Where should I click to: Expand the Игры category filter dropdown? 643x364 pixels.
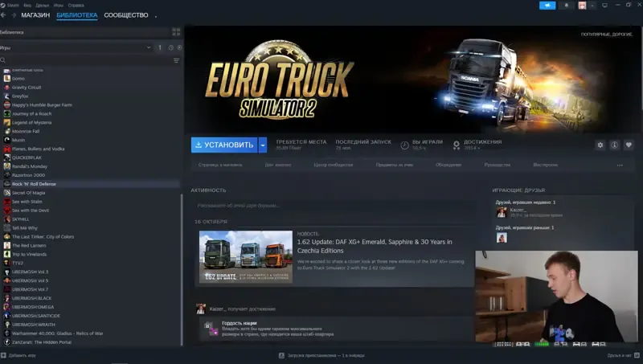click(x=149, y=47)
